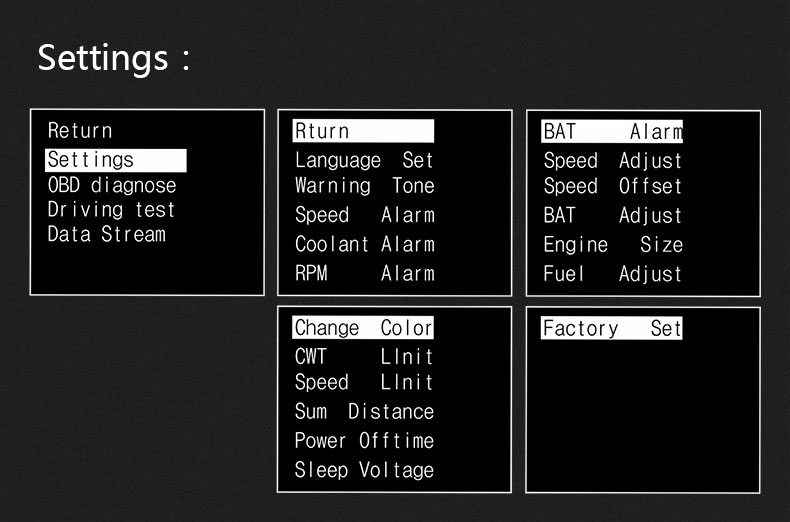Select the Engine Size option
The height and width of the screenshot is (522, 790).
pos(613,245)
